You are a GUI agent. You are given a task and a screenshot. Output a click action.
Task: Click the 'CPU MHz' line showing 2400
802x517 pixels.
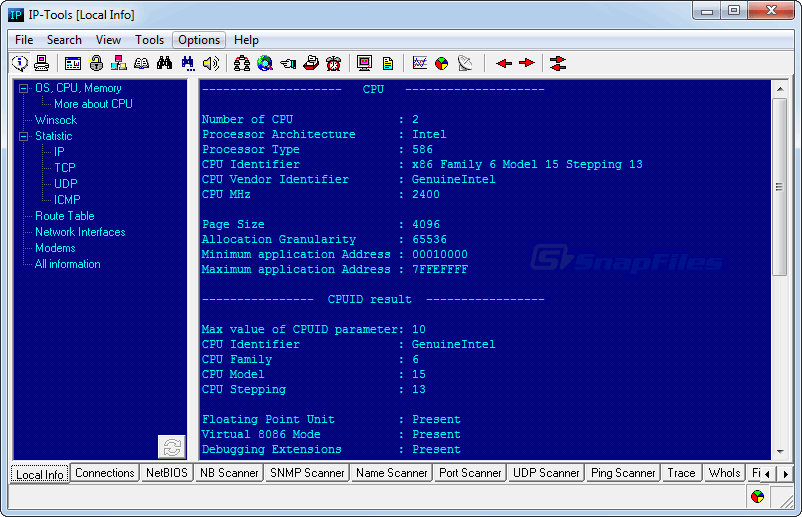(321, 194)
